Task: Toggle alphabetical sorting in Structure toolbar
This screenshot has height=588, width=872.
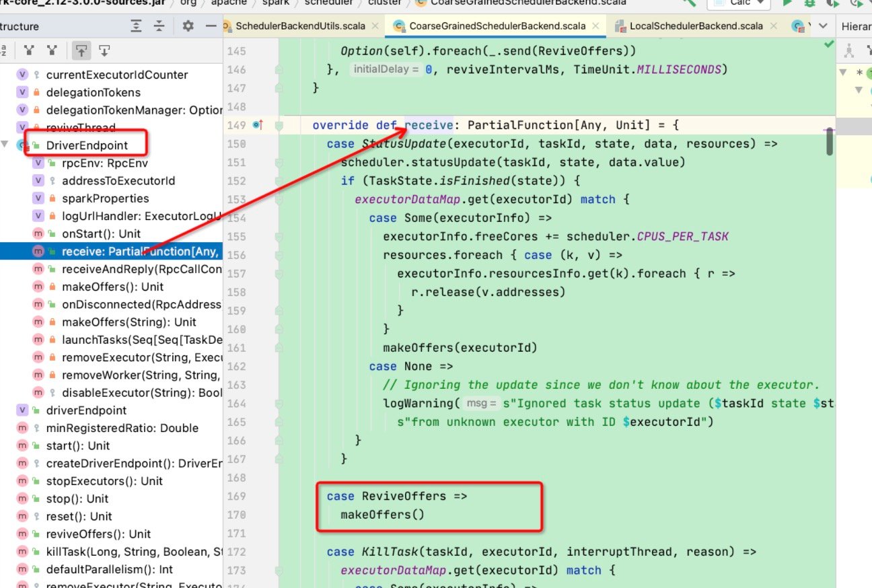Action: coord(3,50)
